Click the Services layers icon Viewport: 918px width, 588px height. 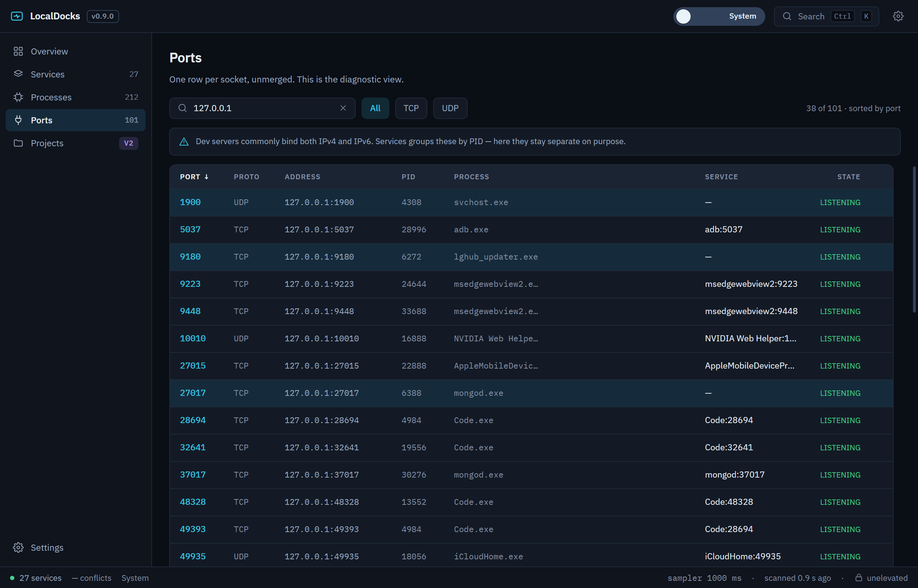18,74
